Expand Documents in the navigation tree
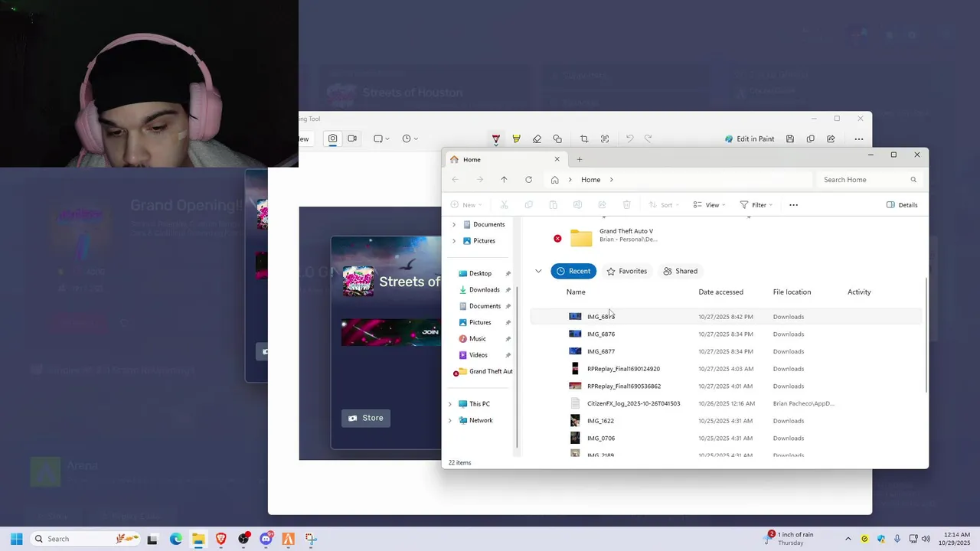 click(454, 224)
